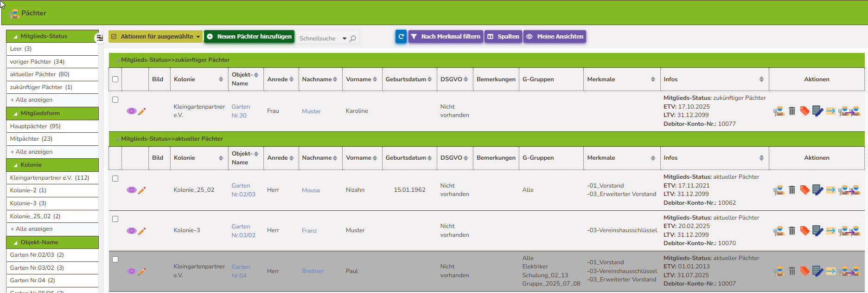
Task: Click 'Neuen Pächter hinzufügen' button
Action: pyautogui.click(x=249, y=37)
